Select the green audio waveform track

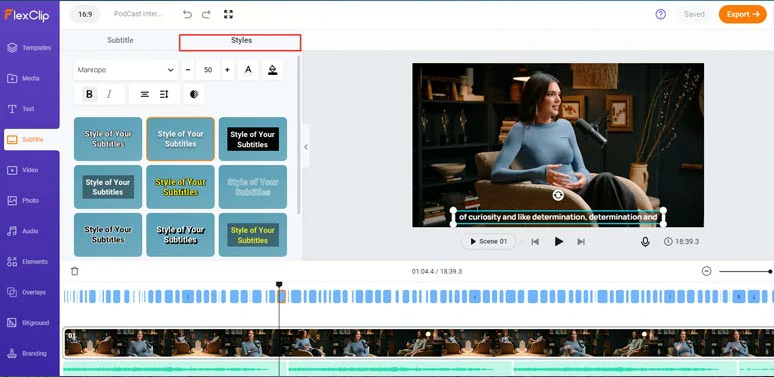coord(419,369)
